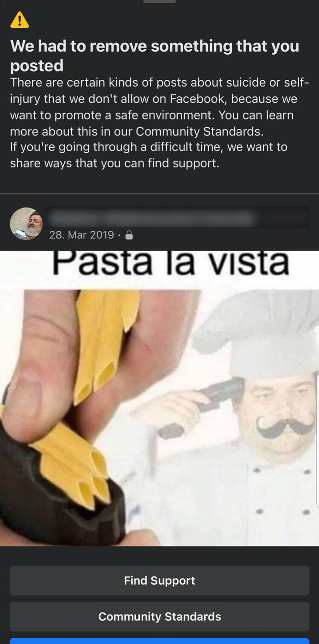Click the 28. Mar 2019 post date
This screenshot has width=319, height=644.
(x=82, y=235)
